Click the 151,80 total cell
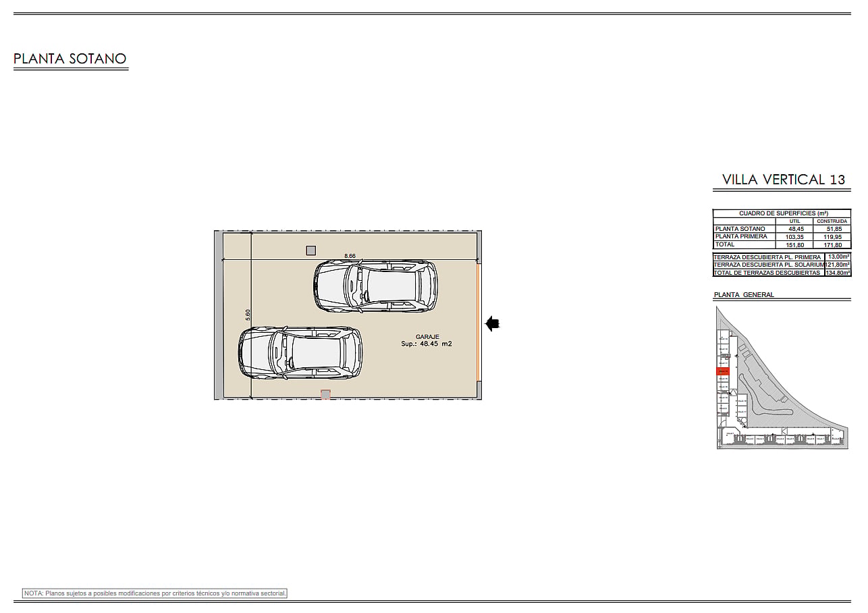Image resolution: width=868 pixels, height=613 pixels. [x=794, y=245]
